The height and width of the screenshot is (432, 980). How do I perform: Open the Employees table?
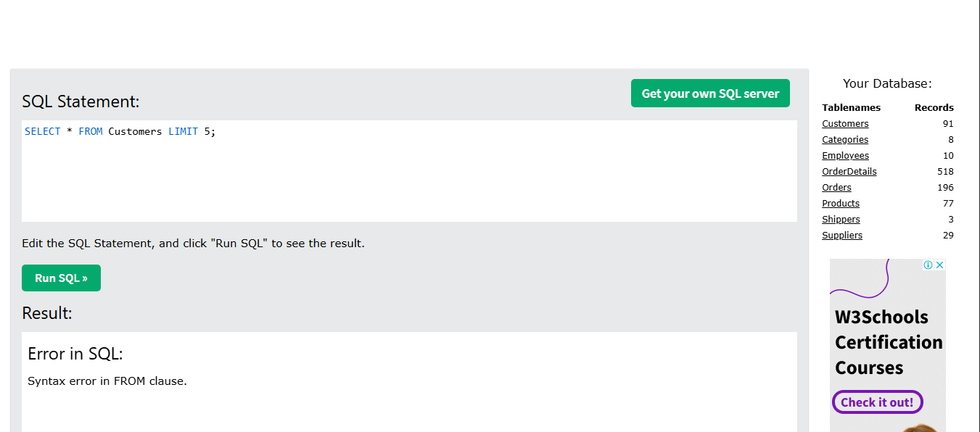coord(845,156)
